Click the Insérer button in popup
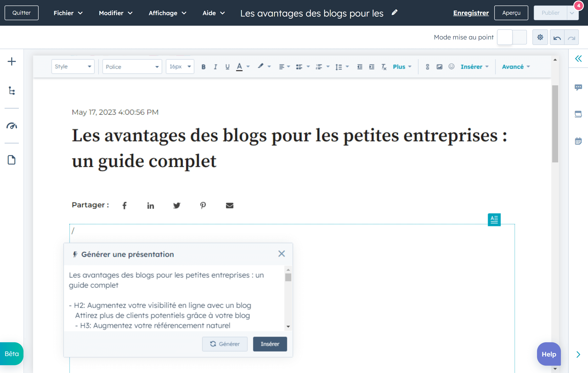This screenshot has height=373, width=588. 270,344
